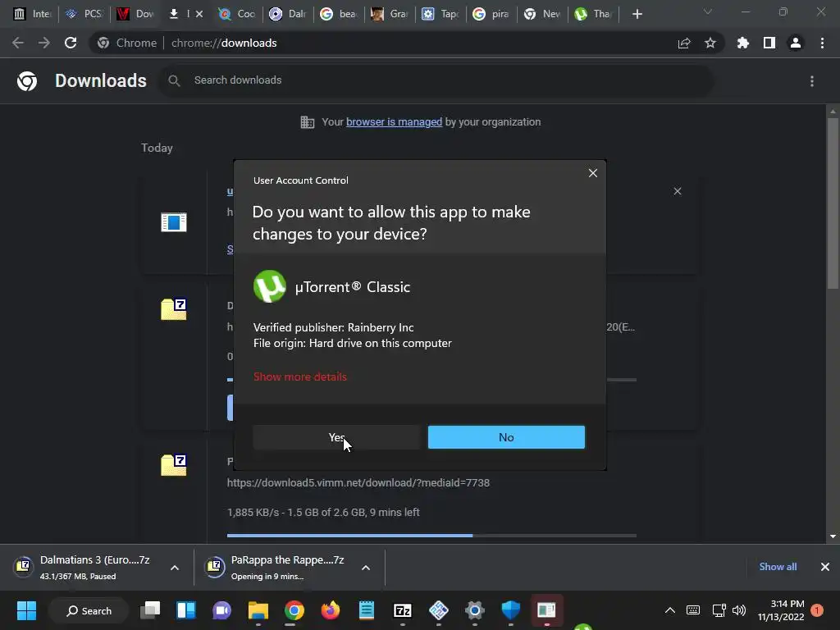The height and width of the screenshot is (630, 840).
Task: Open the Downloads page three-dot menu
Action: (812, 81)
